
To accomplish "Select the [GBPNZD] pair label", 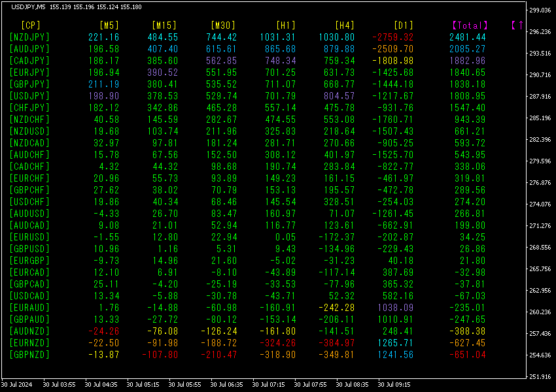I will 29,355.
